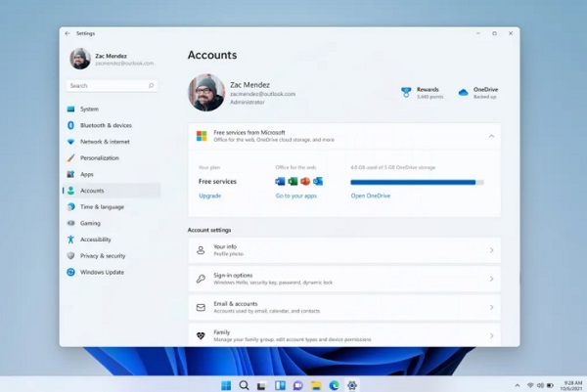Select the Network & internet wifi icon
The image size is (587, 392).
[70, 142]
